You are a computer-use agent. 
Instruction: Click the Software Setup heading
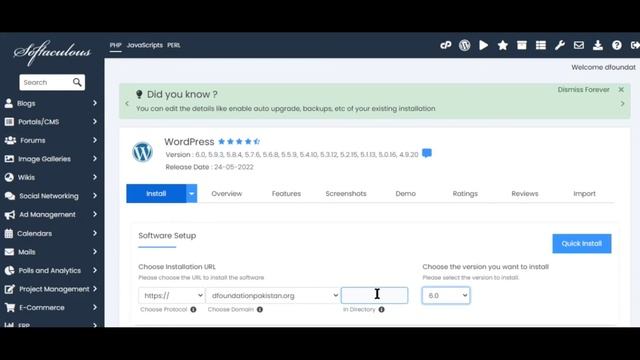(167, 236)
